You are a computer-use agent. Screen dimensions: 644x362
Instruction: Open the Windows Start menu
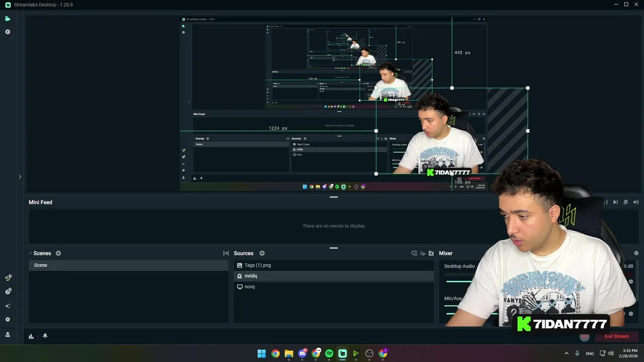(x=262, y=353)
